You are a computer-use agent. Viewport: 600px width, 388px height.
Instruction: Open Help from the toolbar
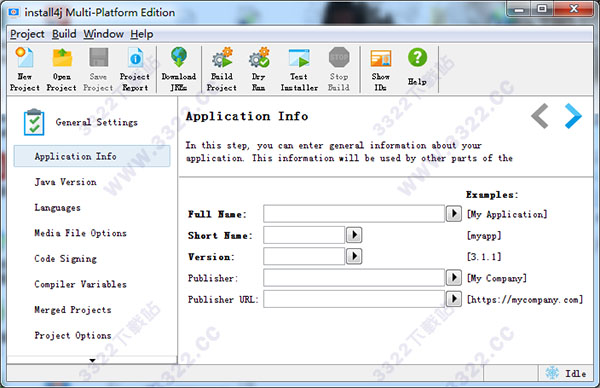(x=417, y=66)
